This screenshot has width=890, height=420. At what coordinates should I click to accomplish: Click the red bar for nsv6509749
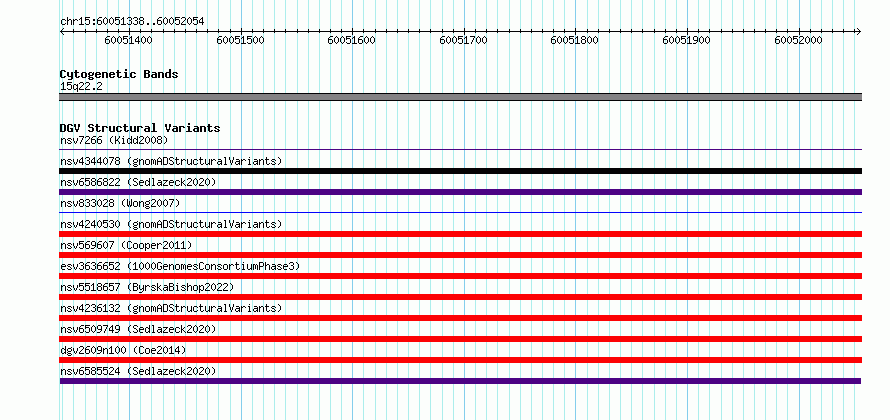pyautogui.click(x=460, y=339)
